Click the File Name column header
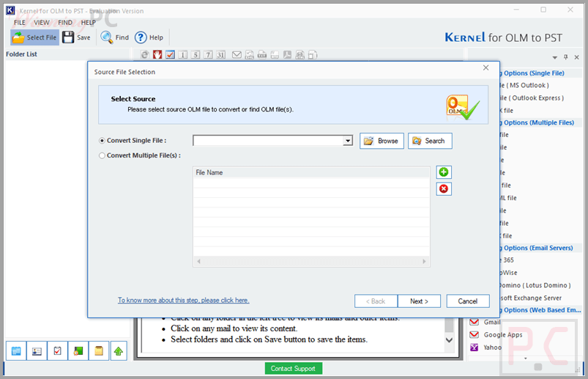This screenshot has height=379, width=588. tap(311, 172)
